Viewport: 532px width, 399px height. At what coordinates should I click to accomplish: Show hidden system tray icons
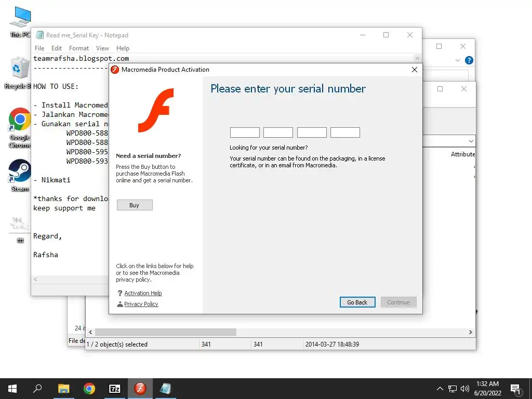[440, 389]
